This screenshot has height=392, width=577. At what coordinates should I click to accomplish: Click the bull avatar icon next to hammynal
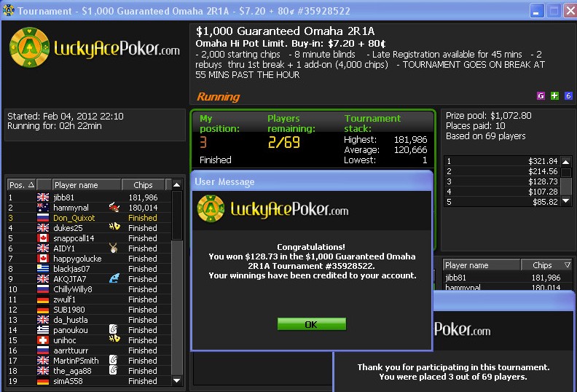pyautogui.click(x=114, y=208)
